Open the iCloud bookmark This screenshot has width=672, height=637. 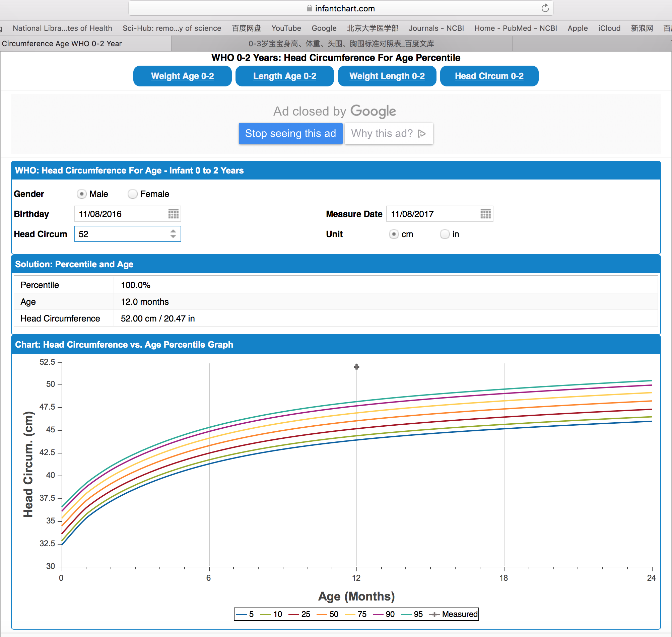[609, 28]
